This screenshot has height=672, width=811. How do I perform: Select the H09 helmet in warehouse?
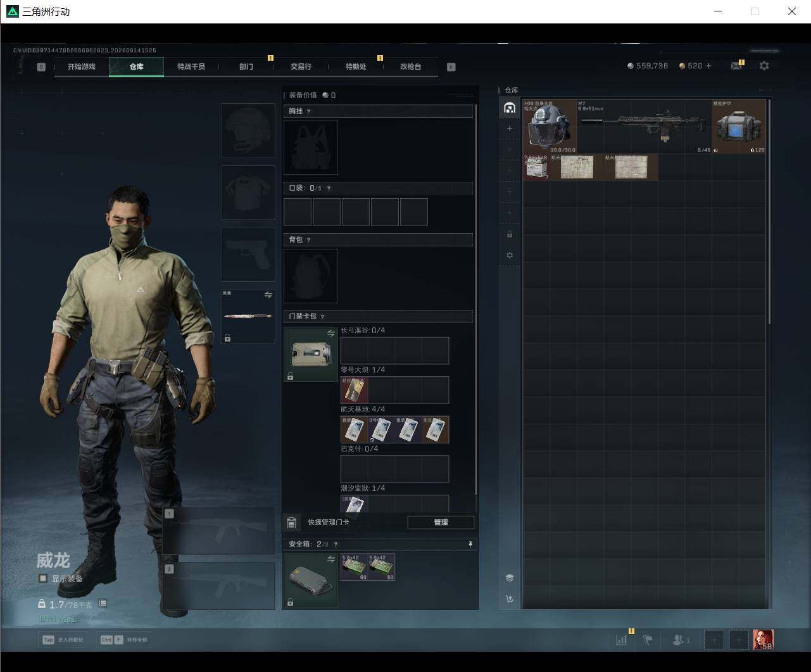point(550,126)
